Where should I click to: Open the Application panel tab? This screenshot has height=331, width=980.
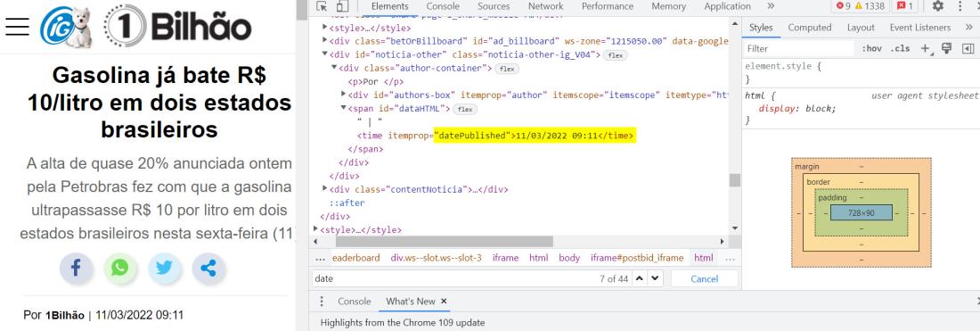click(728, 6)
